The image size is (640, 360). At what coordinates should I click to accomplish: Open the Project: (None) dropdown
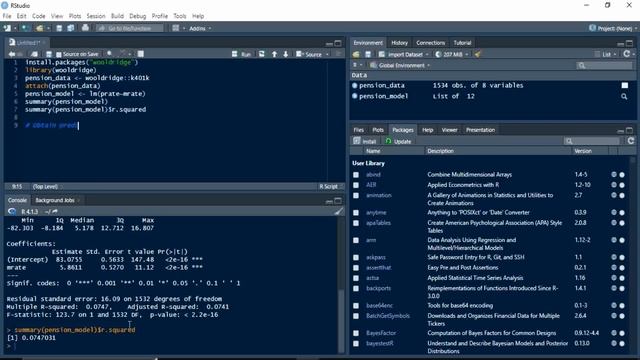tap(613, 28)
